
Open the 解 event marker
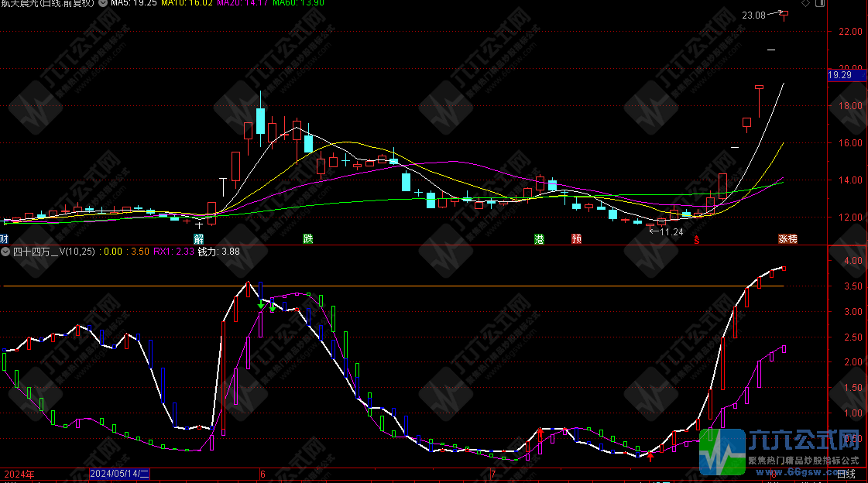click(198, 239)
